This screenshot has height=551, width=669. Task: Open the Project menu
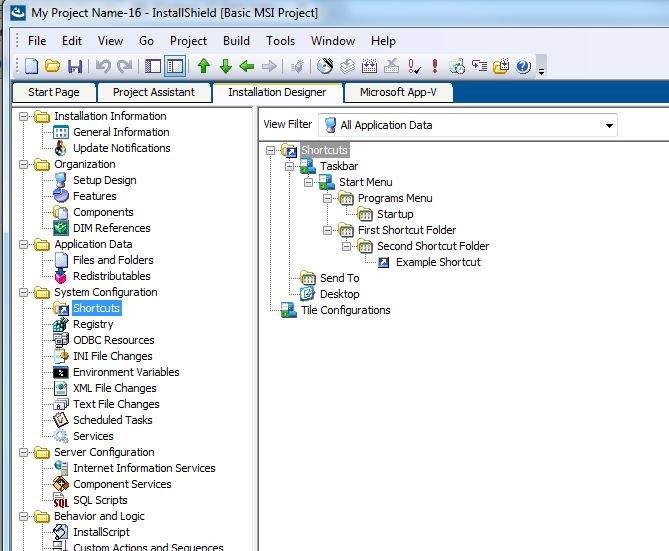click(x=188, y=41)
